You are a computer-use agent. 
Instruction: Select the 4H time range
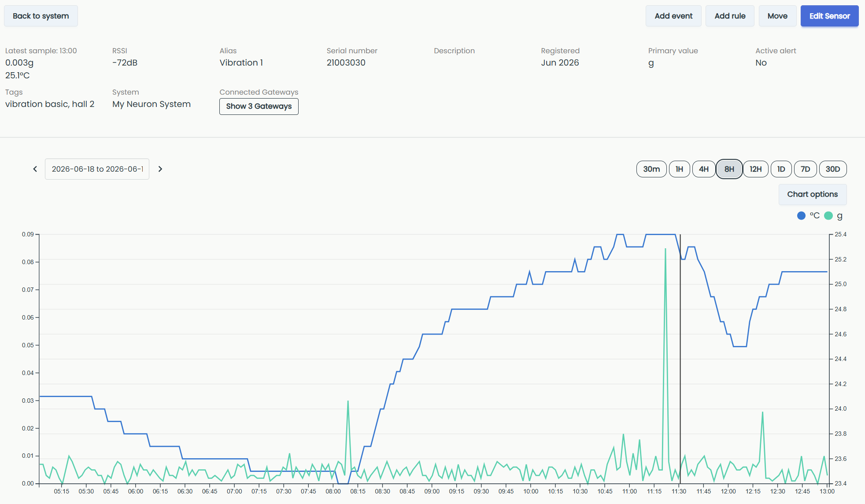click(x=704, y=169)
